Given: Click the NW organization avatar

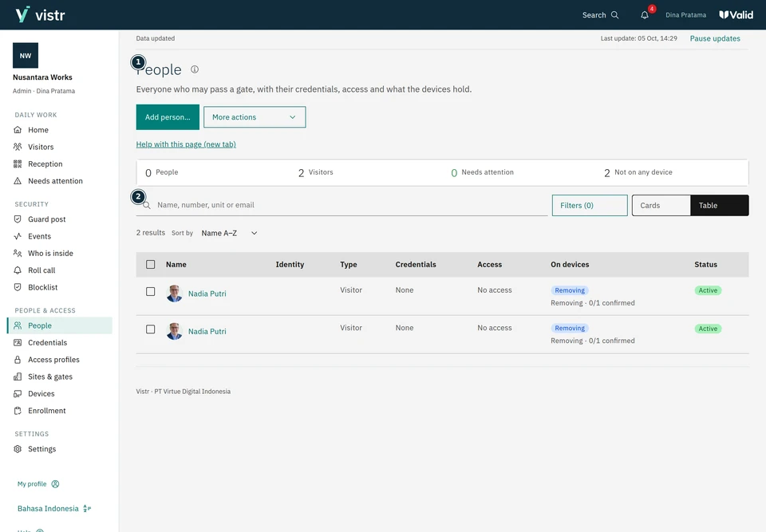Looking at the screenshot, I should click(26, 56).
